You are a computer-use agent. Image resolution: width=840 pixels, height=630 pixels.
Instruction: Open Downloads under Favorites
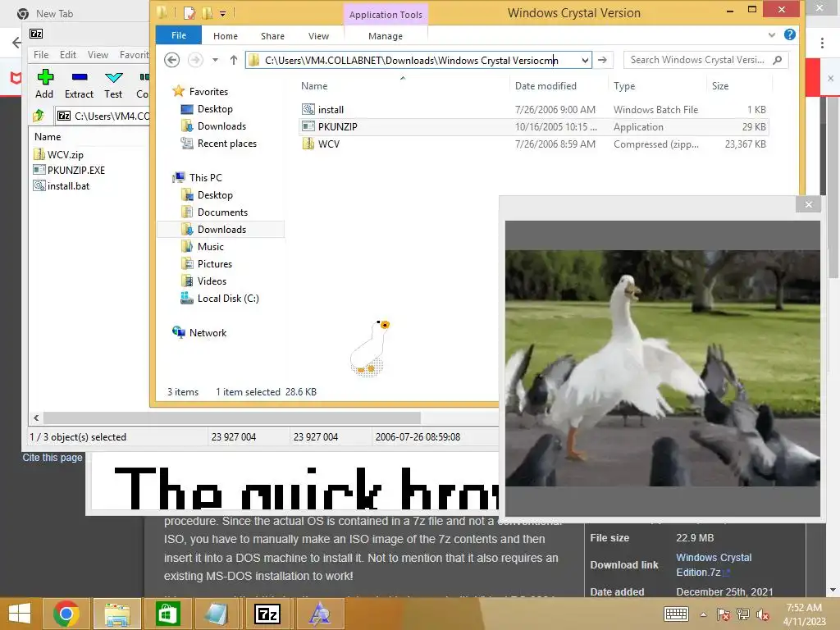coord(214,126)
